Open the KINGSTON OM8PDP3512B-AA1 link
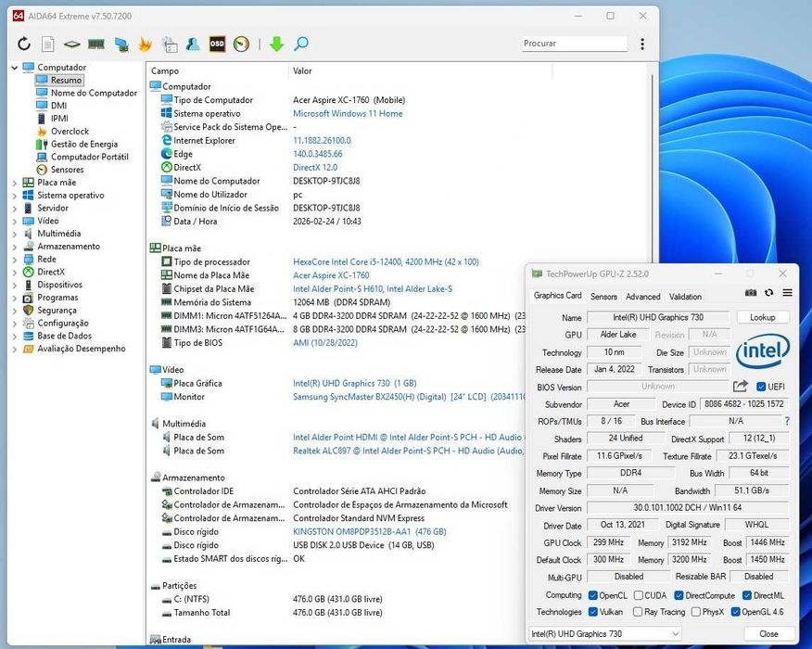The image size is (812, 649). pos(369,531)
